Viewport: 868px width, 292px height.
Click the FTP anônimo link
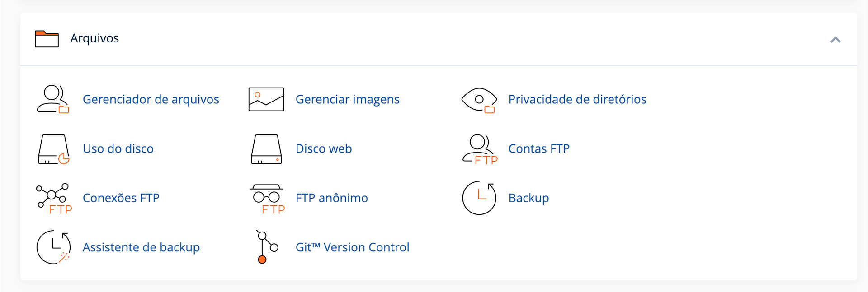[331, 198]
